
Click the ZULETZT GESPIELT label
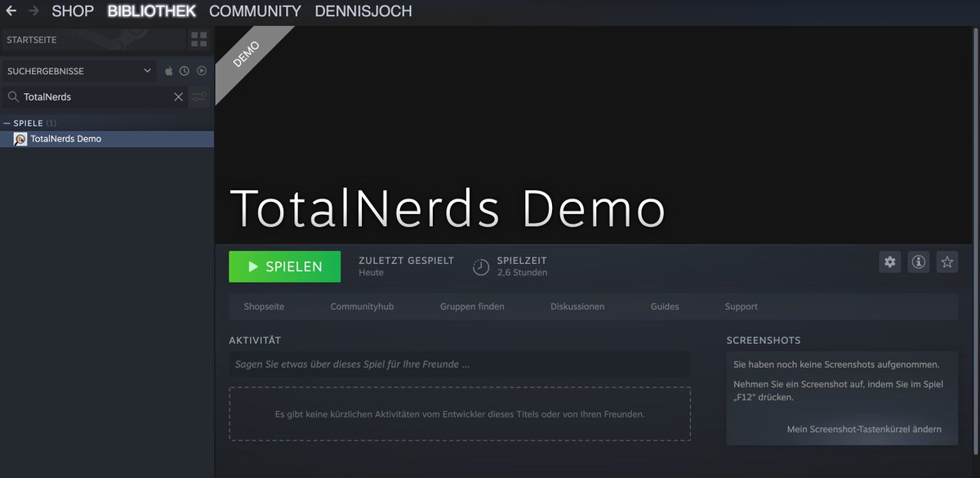(406, 260)
